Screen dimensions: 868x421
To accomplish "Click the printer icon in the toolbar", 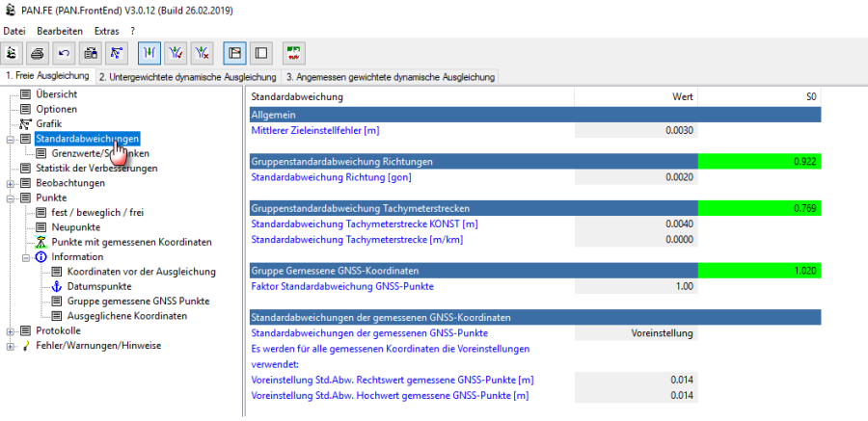I will click(x=37, y=52).
